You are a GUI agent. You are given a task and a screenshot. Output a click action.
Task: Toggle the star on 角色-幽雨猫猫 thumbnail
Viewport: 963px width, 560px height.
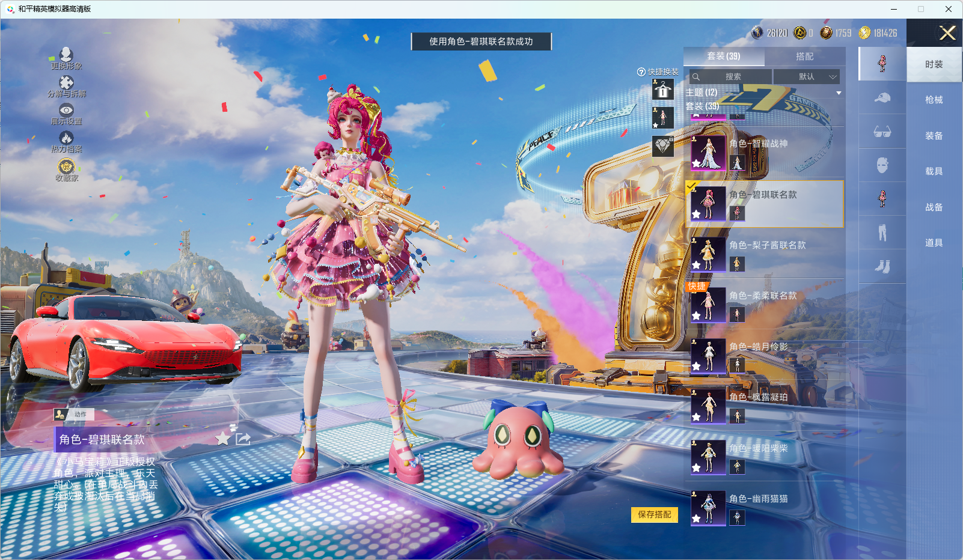pyautogui.click(x=696, y=519)
